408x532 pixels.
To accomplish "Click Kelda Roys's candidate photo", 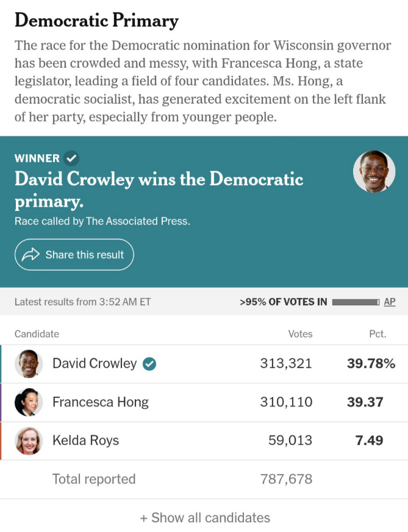I will 29,441.
